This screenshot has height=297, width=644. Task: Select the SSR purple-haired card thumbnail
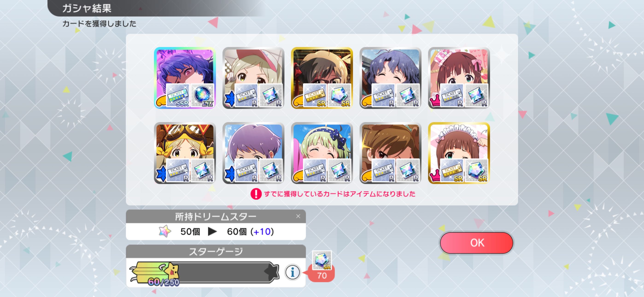click(185, 78)
